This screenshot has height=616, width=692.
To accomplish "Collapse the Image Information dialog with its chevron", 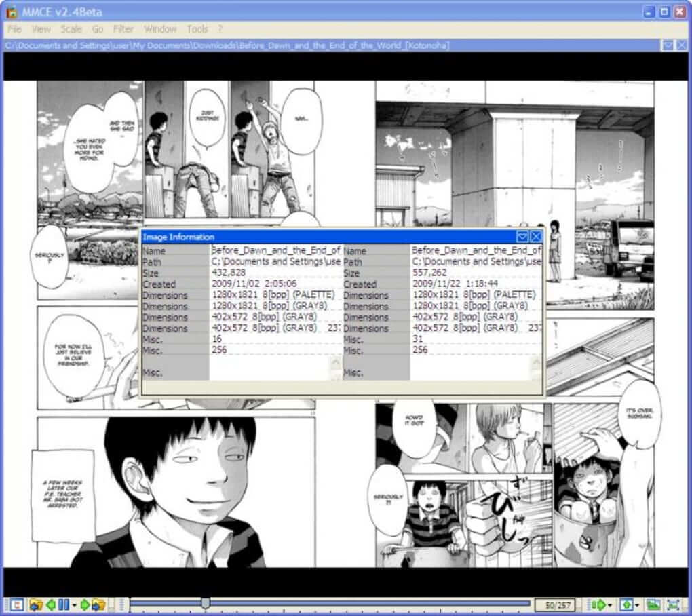I will pyautogui.click(x=524, y=237).
